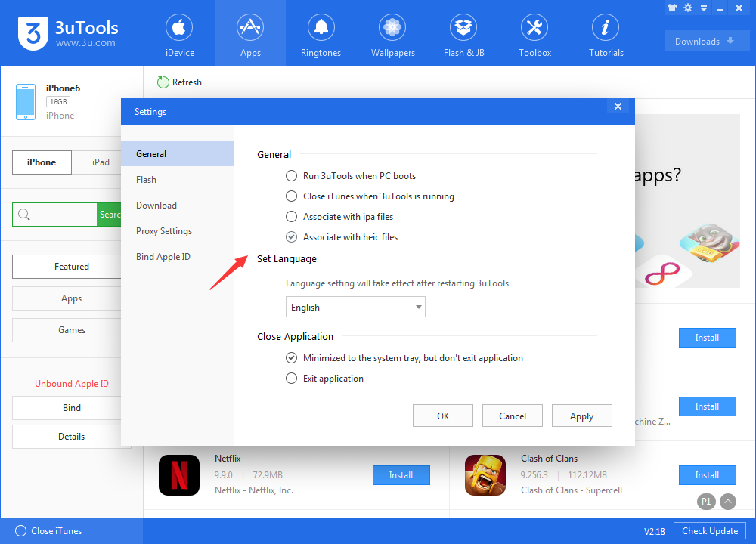This screenshot has width=756, height=544.
Task: Click the 3uTools logo
Action: pos(33,32)
